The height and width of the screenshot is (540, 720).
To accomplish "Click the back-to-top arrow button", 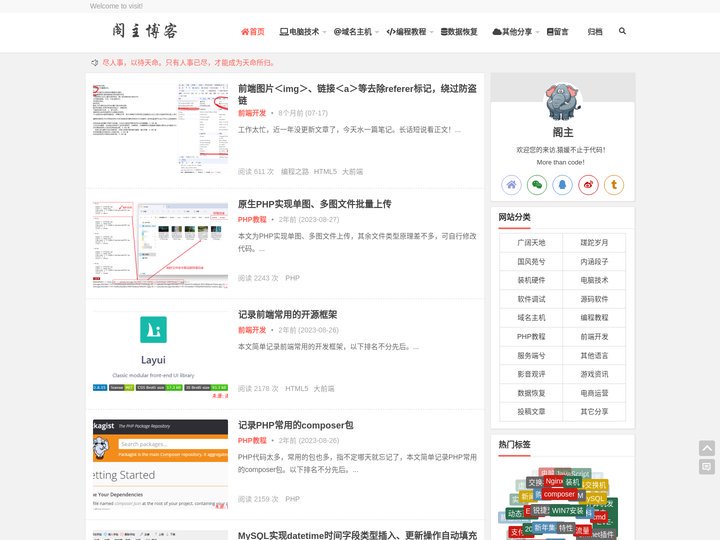I will [x=707, y=448].
